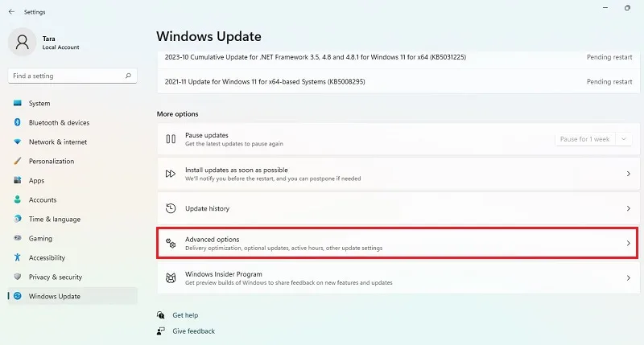Image resolution: width=644 pixels, height=345 pixels.
Task: Expand the Pause for 1 week dropdown arrow
Action: (623, 139)
